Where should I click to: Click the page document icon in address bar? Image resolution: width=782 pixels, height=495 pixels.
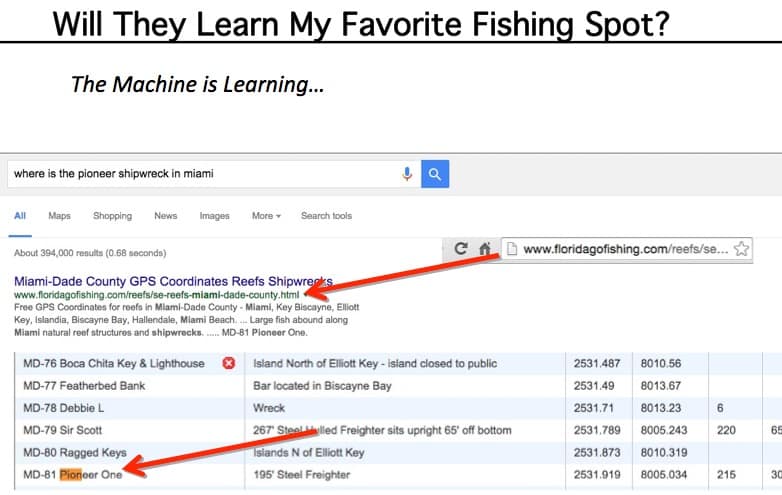(x=512, y=248)
